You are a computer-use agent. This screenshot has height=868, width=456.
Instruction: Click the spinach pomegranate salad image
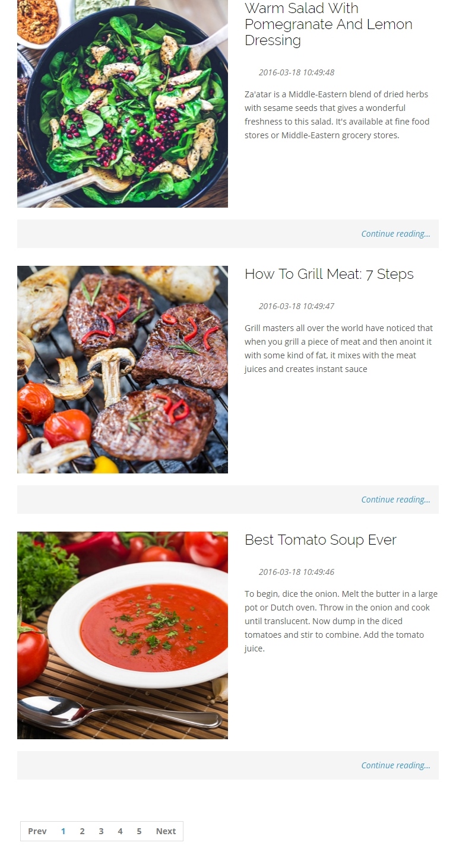tap(122, 104)
